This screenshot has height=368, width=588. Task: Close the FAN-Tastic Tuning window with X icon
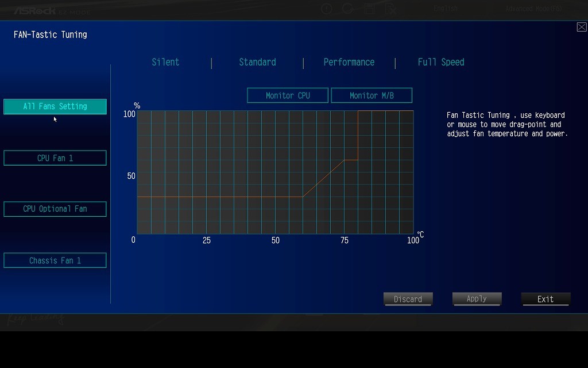click(582, 27)
